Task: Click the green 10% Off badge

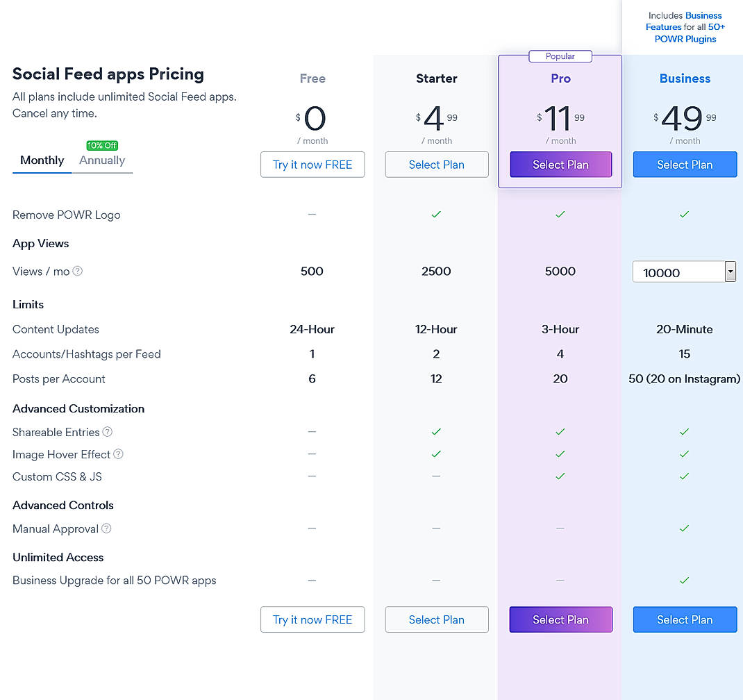Action: click(102, 146)
